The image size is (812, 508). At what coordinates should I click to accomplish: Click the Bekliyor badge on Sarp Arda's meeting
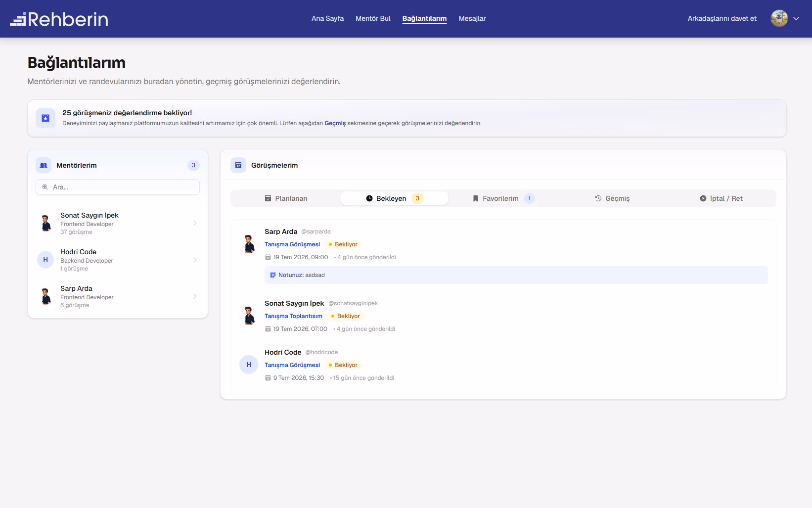tap(343, 244)
